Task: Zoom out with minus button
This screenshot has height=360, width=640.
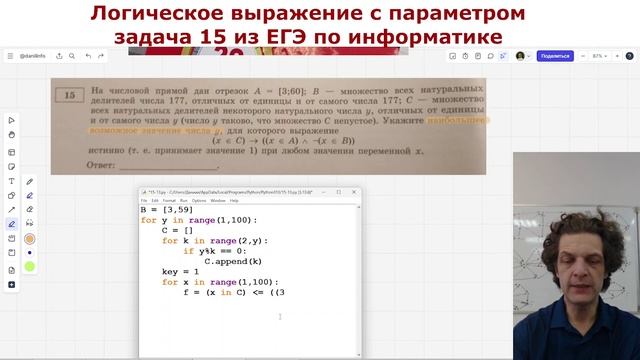Action: click(x=583, y=56)
